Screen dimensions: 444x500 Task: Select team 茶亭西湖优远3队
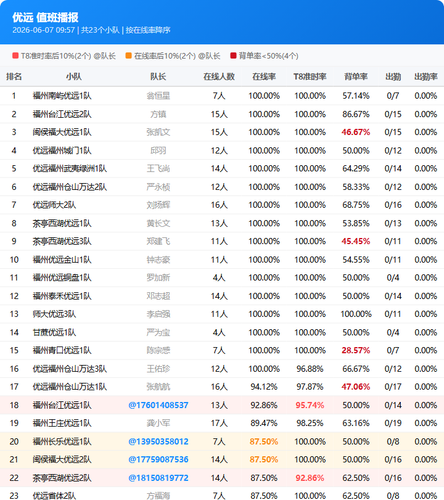click(62, 241)
